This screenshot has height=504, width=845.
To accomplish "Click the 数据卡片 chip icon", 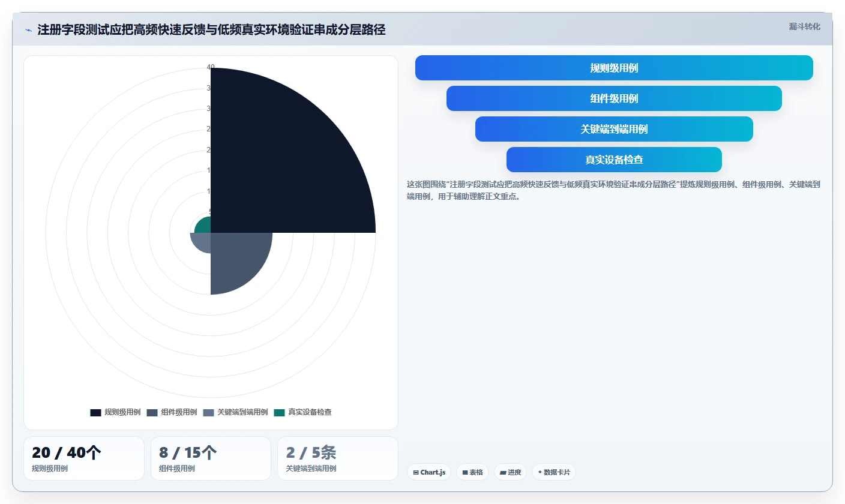I will tap(540, 472).
